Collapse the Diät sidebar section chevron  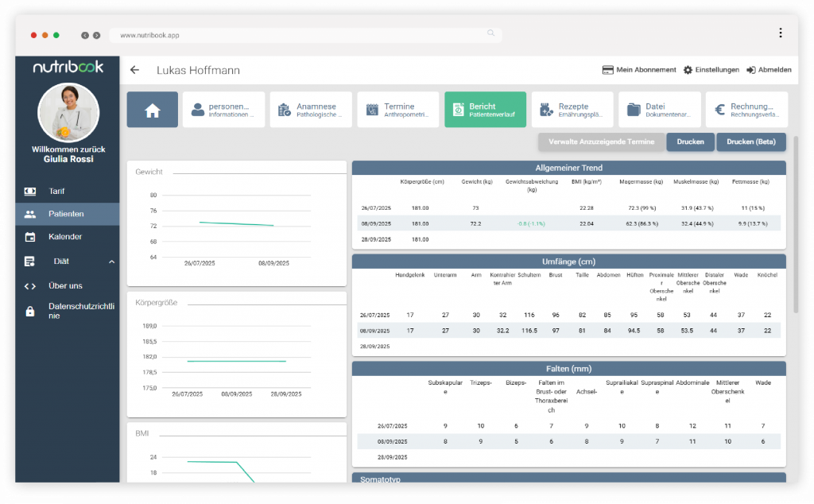[111, 262]
